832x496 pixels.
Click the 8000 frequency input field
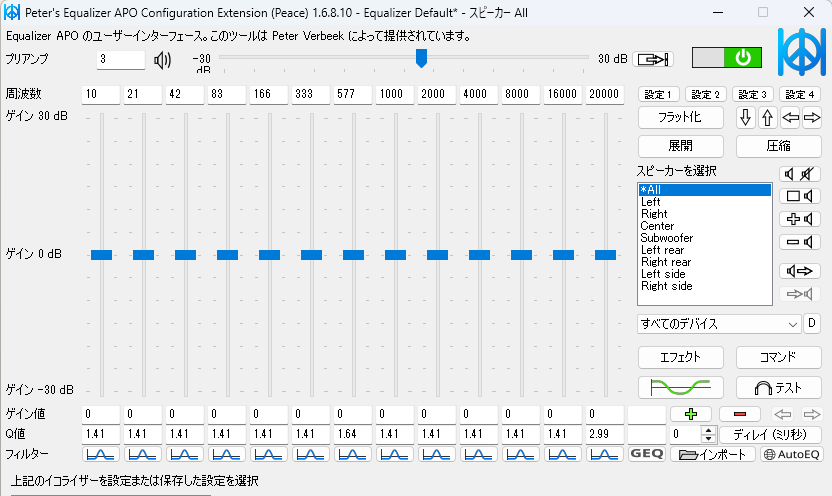coord(521,94)
